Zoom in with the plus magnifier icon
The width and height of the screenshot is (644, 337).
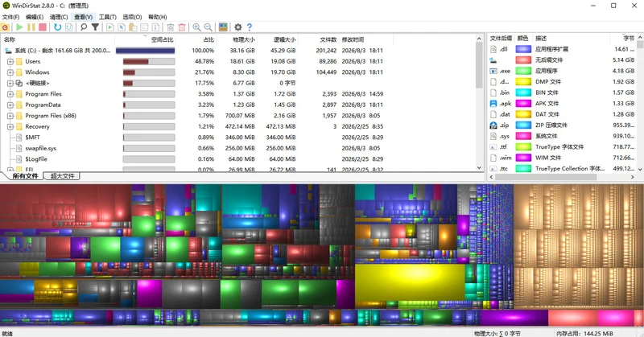point(196,27)
